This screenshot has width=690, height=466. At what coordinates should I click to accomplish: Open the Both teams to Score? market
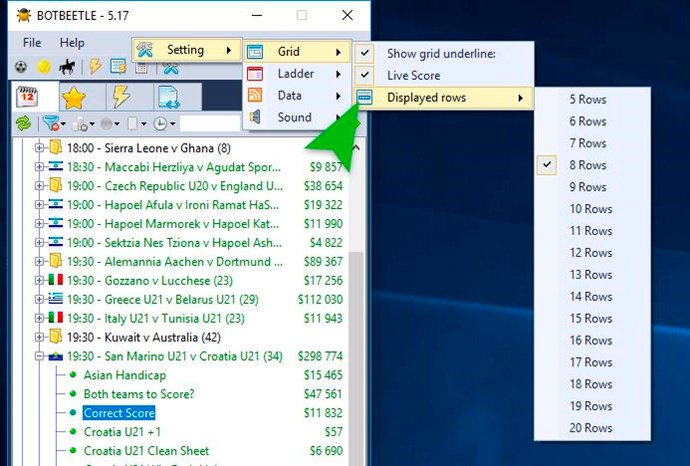139,394
